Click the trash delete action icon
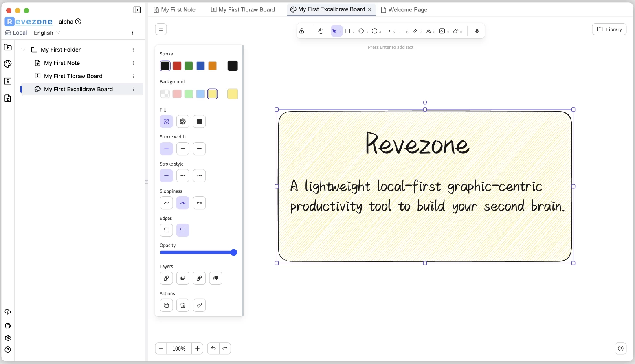 183,305
